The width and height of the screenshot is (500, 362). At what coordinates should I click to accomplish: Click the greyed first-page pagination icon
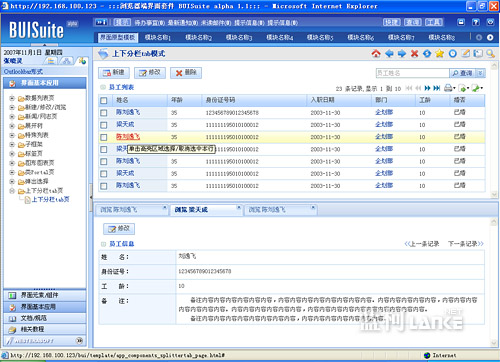409,88
